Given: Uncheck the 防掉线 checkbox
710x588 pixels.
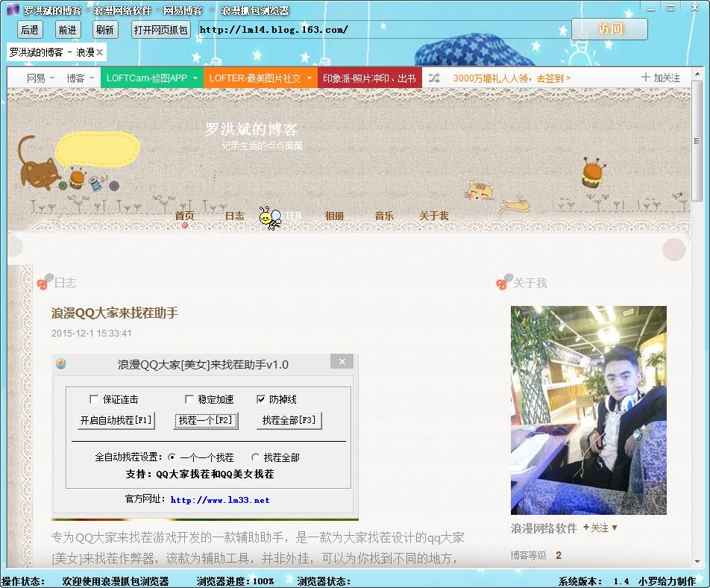Looking at the screenshot, I should coord(261,399).
